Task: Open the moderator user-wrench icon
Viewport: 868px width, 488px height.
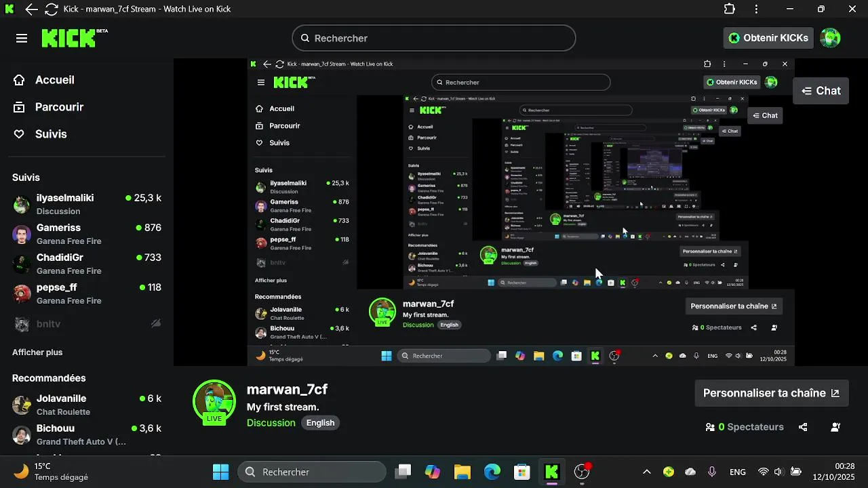Action: (835, 427)
